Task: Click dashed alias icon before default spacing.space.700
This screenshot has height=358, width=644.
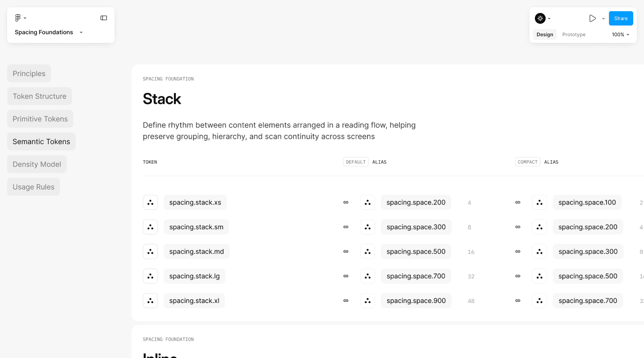Action: [x=368, y=276]
